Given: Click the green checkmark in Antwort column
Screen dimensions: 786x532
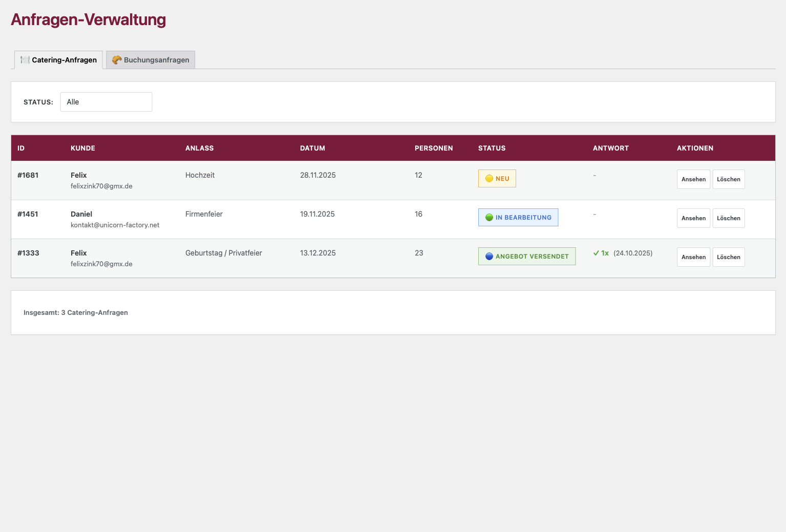Looking at the screenshot, I should pyautogui.click(x=596, y=253).
